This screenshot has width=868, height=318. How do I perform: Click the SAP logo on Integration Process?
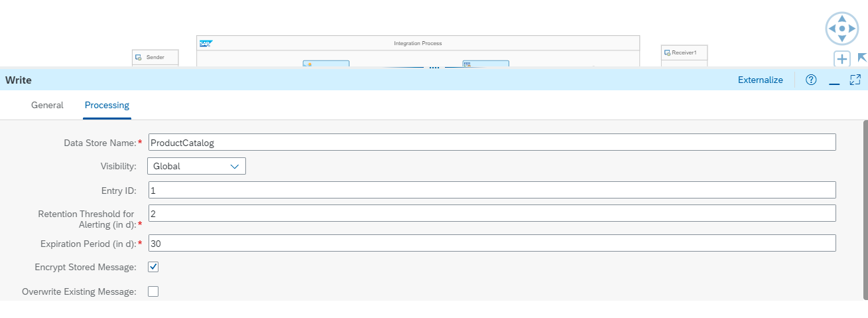tap(206, 43)
